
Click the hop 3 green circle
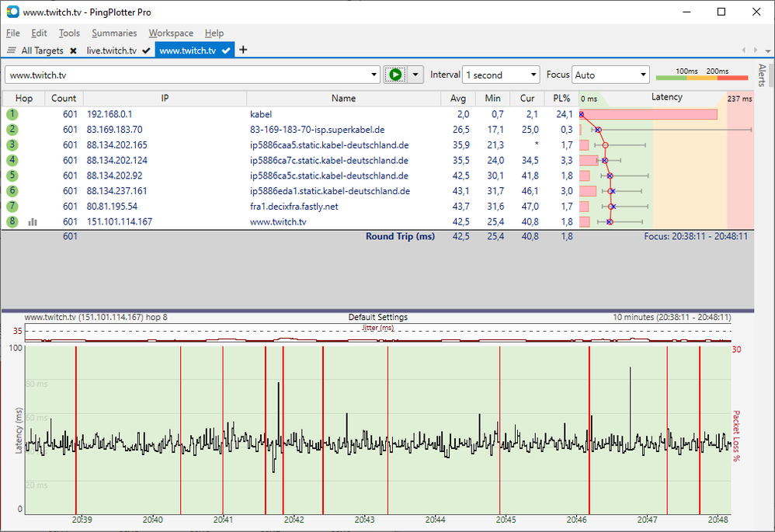(12, 145)
